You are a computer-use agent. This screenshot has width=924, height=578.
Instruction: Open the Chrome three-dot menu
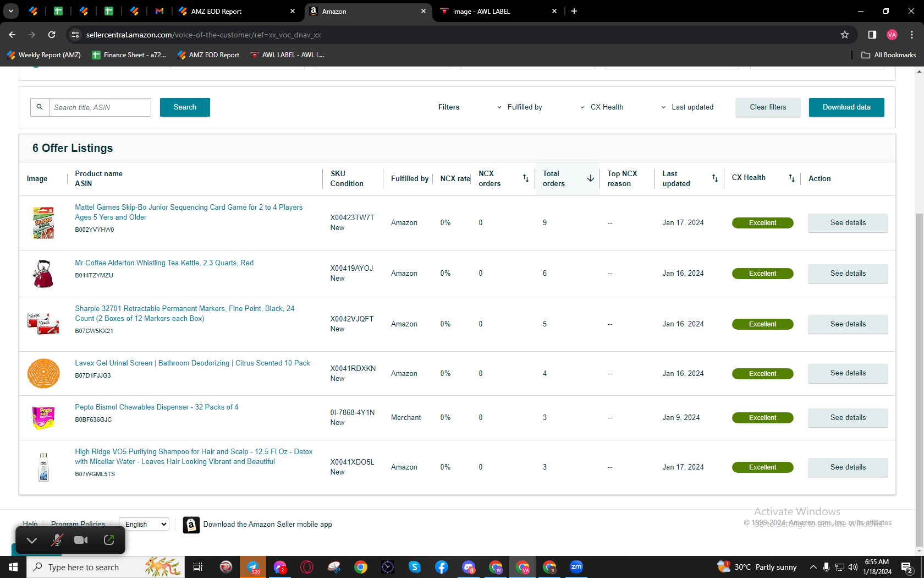(912, 35)
